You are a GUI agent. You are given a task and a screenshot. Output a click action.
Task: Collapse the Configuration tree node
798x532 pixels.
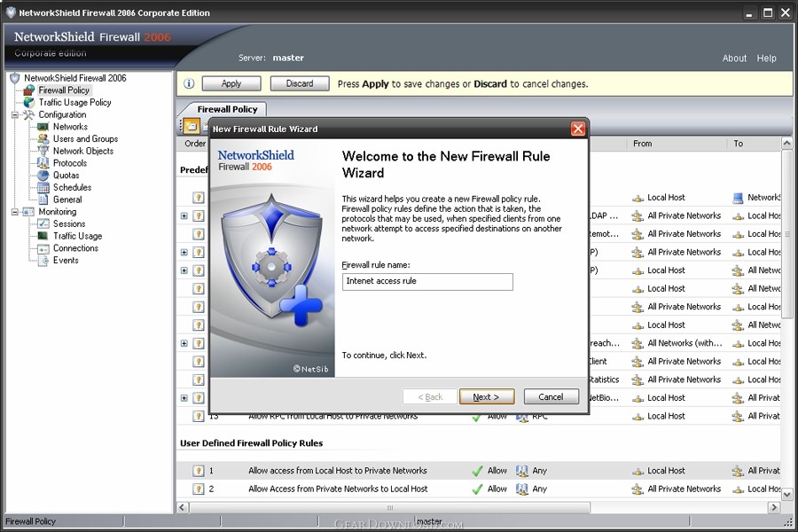15,115
